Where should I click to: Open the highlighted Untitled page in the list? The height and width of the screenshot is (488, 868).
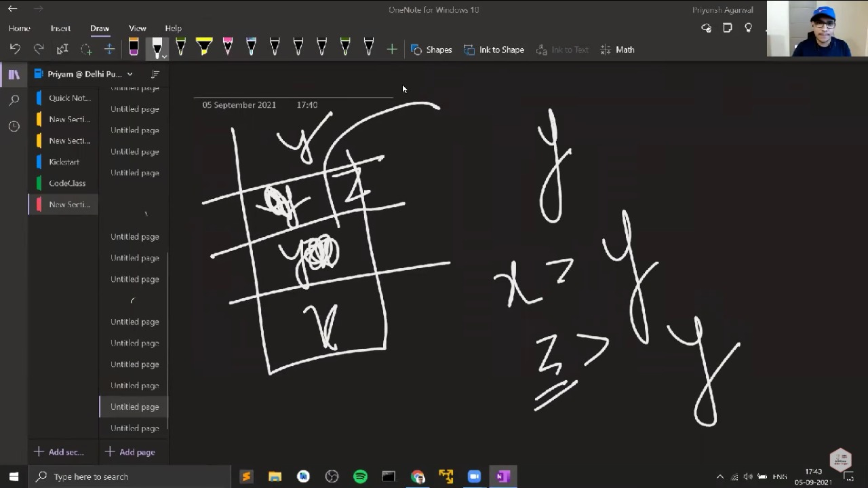click(x=134, y=407)
